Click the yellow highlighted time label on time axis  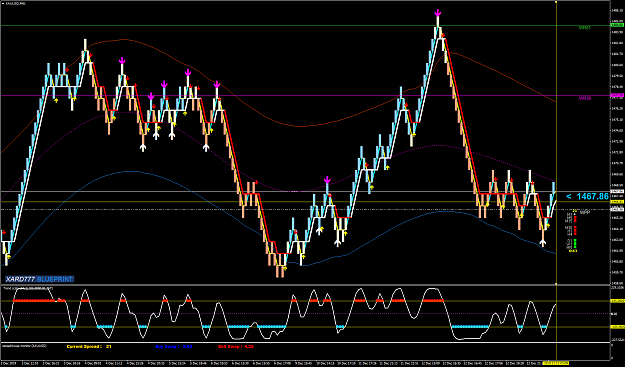[556, 363]
